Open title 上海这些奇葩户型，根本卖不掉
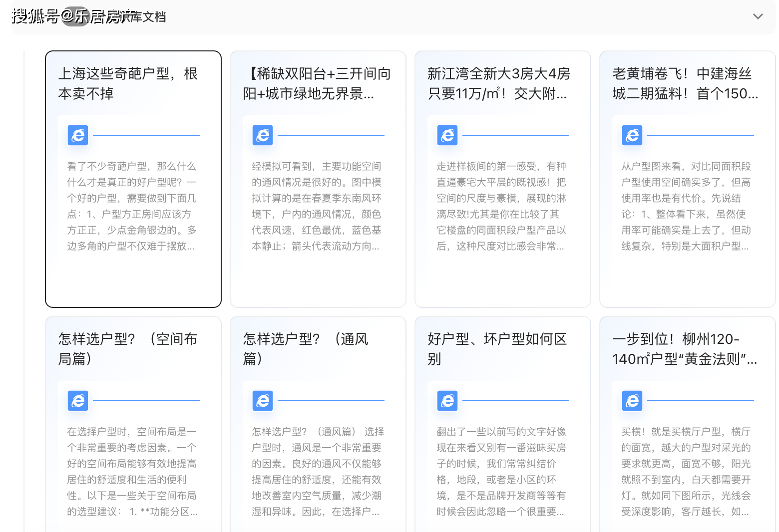 click(x=128, y=83)
